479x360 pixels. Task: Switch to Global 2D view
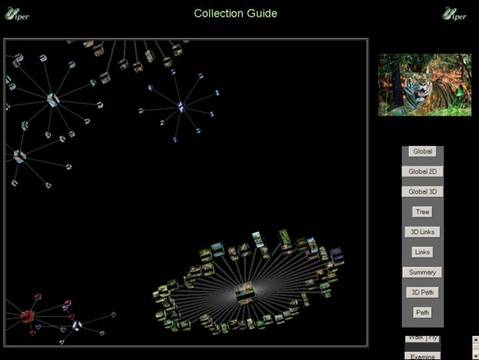[422, 171]
